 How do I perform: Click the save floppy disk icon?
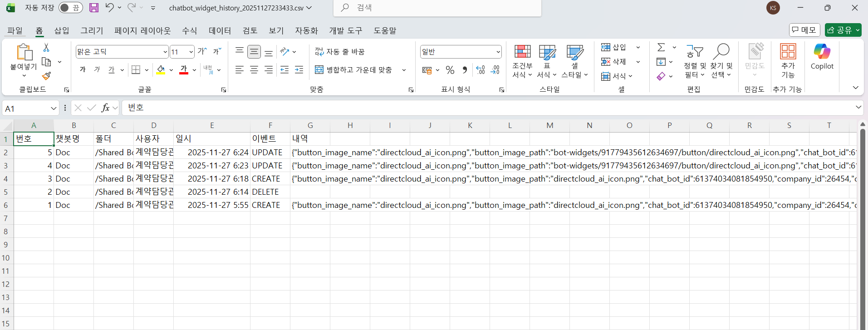tap(94, 8)
